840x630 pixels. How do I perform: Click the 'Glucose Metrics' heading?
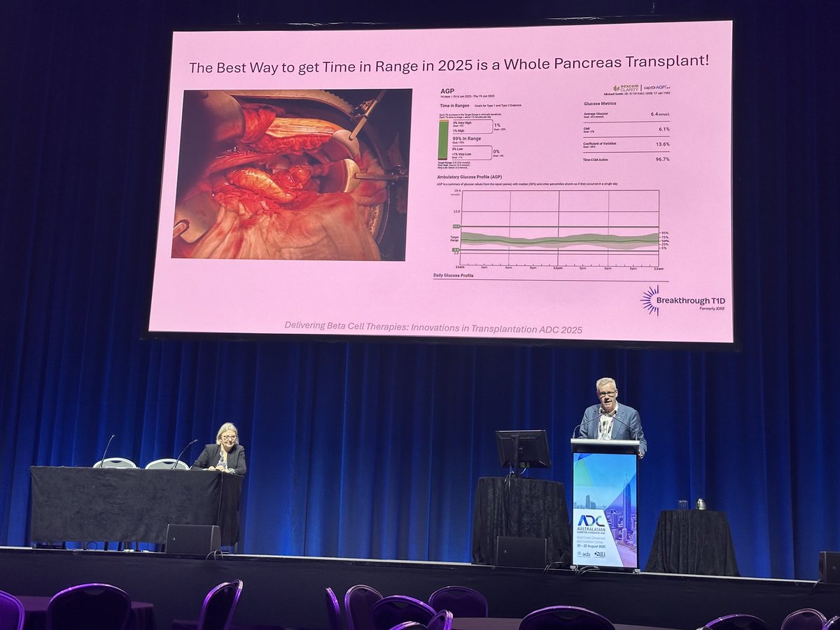coord(601,103)
